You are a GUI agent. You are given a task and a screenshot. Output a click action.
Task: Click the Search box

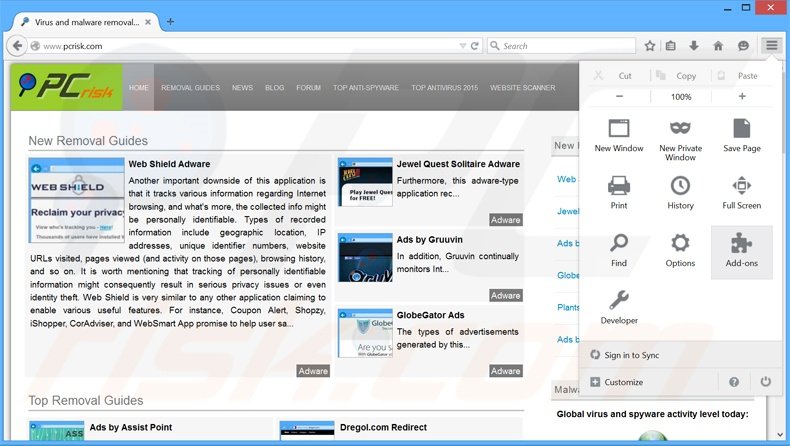pyautogui.click(x=561, y=46)
